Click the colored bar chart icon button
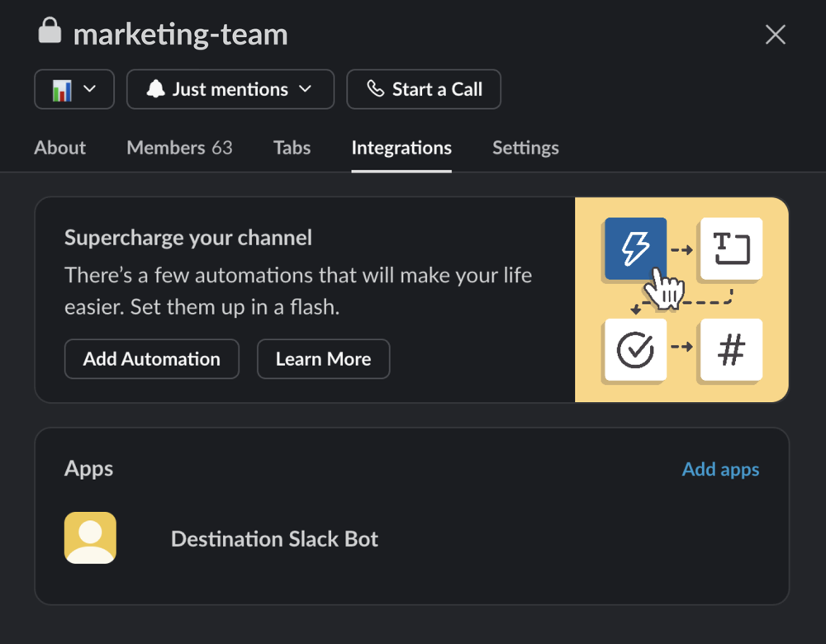Screen dimensions: 826x644 point(63,88)
